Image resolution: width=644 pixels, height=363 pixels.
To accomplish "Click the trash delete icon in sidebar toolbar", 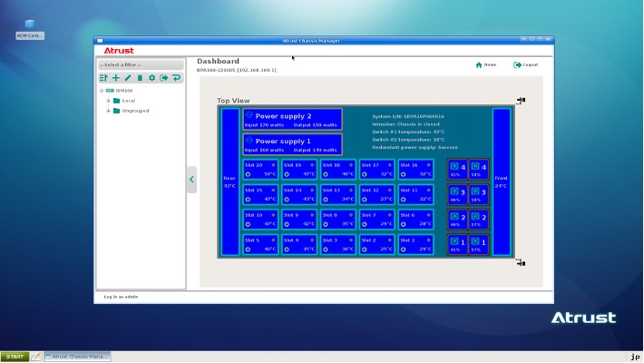I will point(140,78).
